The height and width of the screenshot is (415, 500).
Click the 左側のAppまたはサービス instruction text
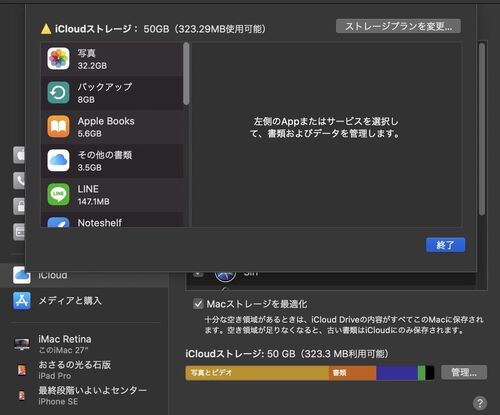point(324,127)
